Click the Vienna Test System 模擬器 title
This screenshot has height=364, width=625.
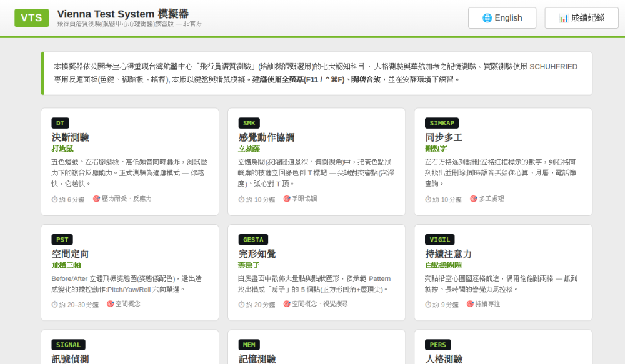[x=122, y=14]
